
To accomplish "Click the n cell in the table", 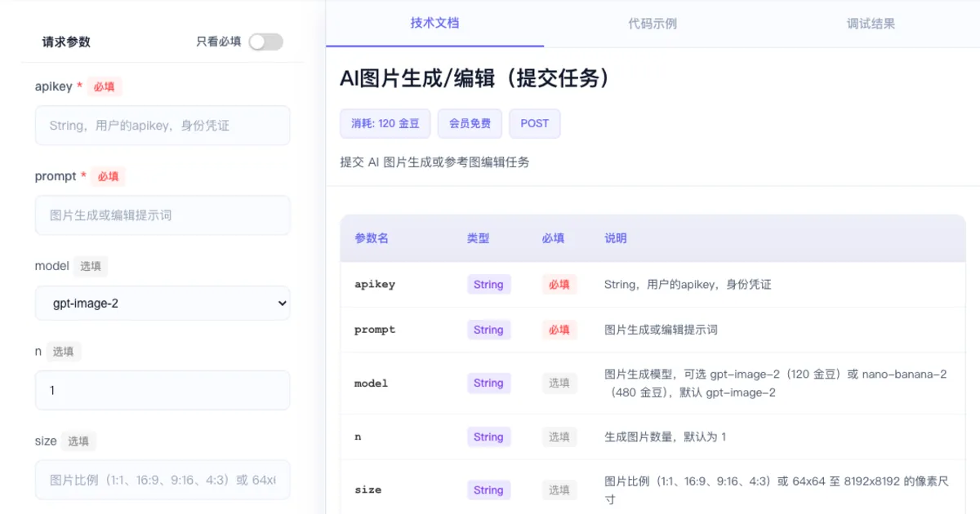I will point(358,436).
